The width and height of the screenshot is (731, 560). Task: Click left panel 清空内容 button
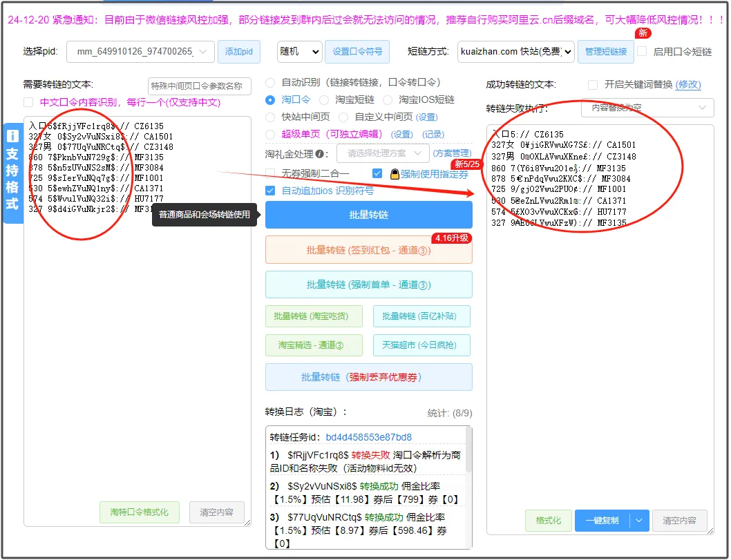coord(217,512)
